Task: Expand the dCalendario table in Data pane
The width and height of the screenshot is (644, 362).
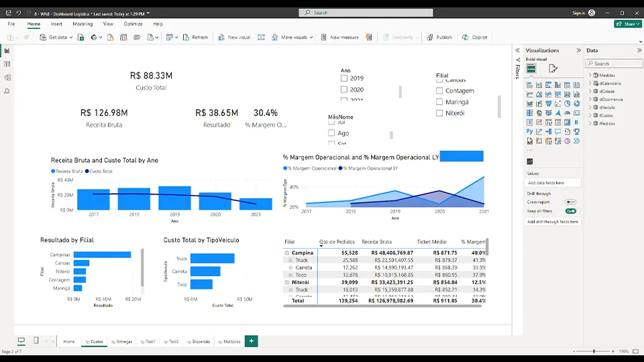Action: (590, 83)
